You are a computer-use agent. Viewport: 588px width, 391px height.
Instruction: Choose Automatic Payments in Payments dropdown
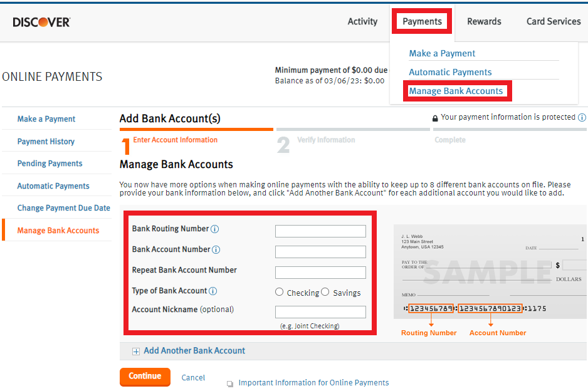tap(450, 72)
